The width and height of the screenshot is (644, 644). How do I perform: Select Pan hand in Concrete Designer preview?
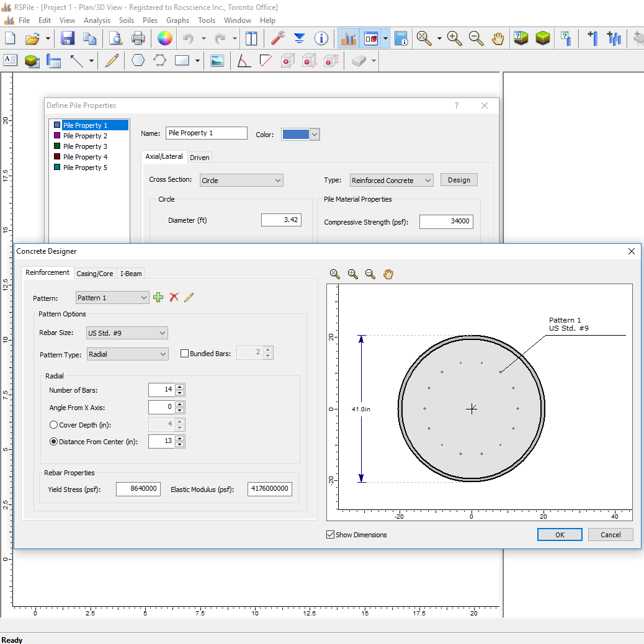point(388,274)
